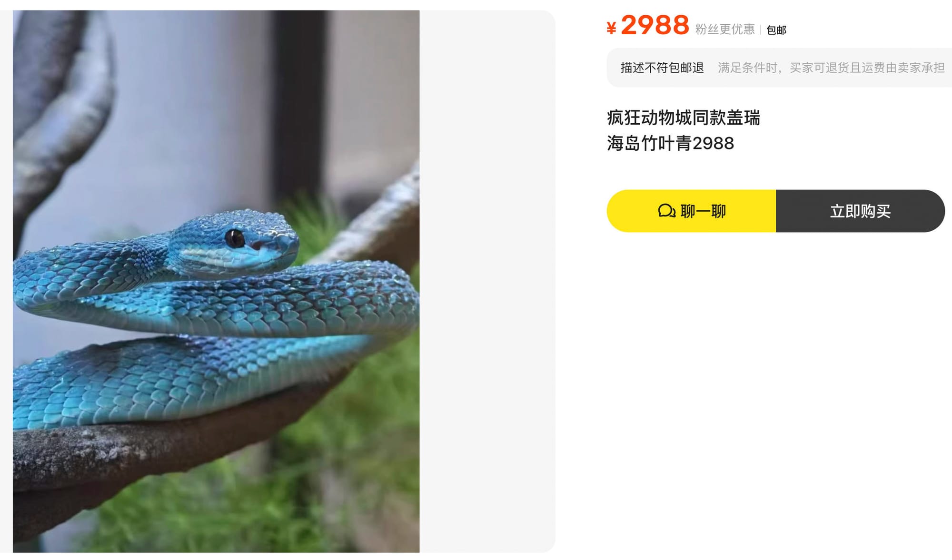Open the 描述不符包邮退 guarantee label
The height and width of the screenshot is (560, 952).
pyautogui.click(x=662, y=68)
